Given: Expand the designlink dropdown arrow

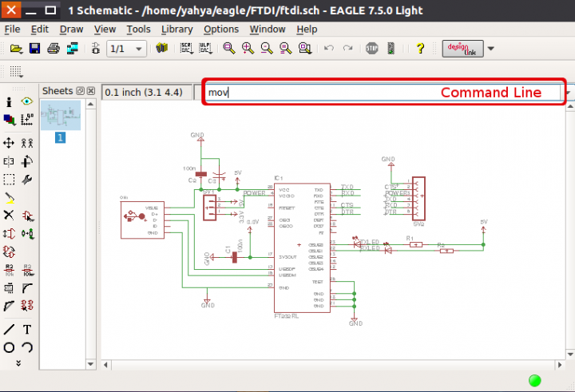Looking at the screenshot, I should click(490, 49).
